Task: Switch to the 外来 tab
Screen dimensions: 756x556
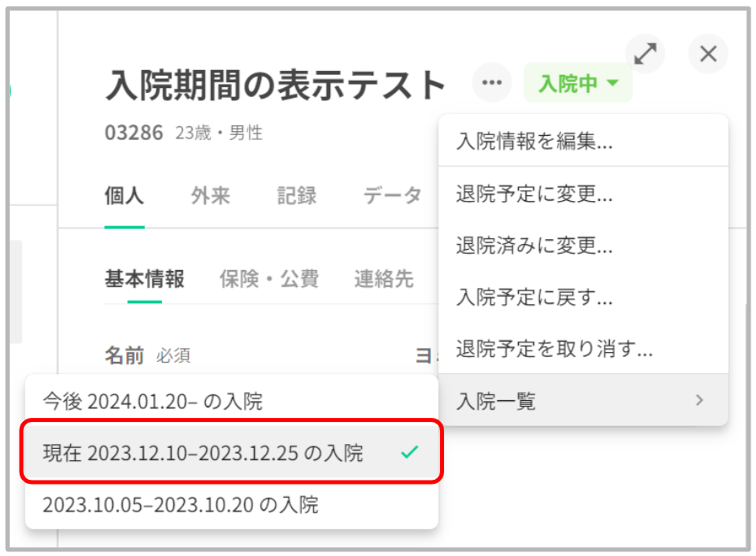Action: coord(210,196)
